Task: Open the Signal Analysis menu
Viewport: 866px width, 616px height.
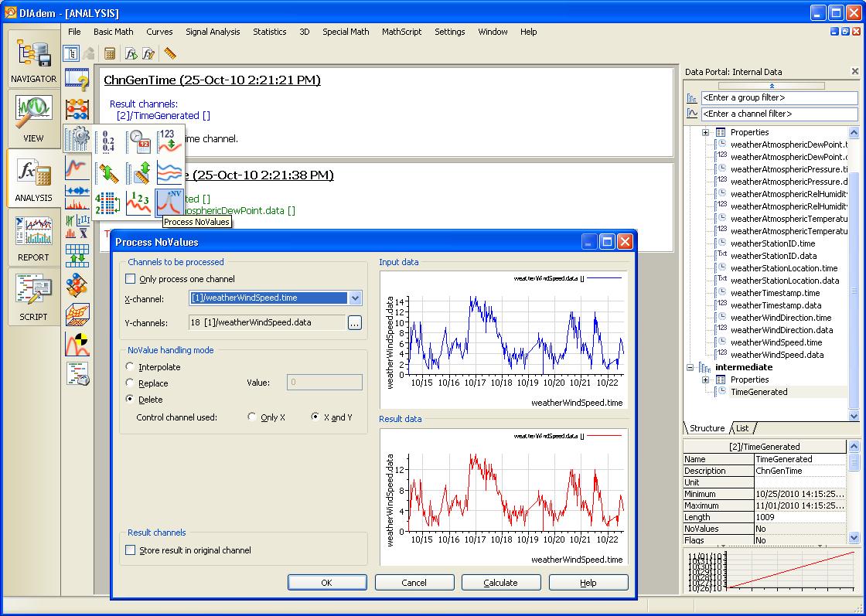Action: tap(213, 32)
